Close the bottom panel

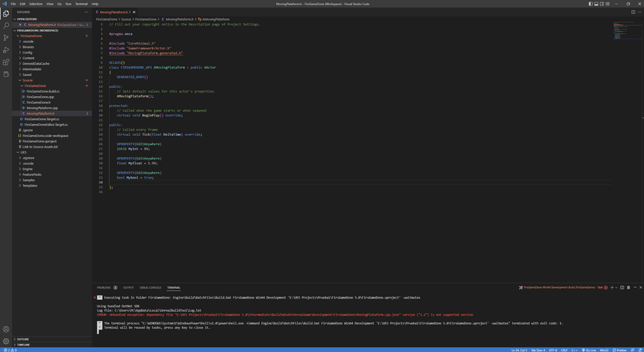[x=641, y=288]
